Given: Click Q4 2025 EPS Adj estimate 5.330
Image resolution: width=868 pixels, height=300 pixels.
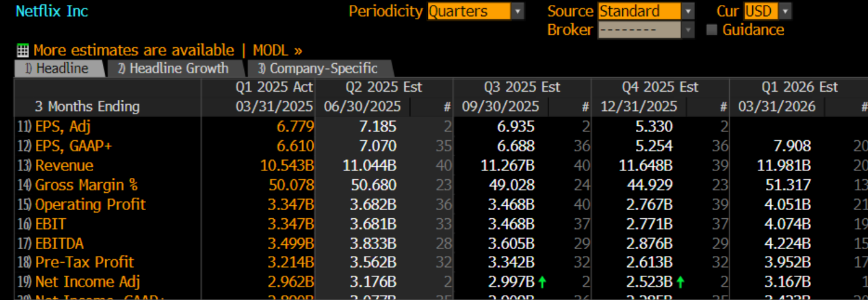Looking at the screenshot, I should tap(654, 127).
